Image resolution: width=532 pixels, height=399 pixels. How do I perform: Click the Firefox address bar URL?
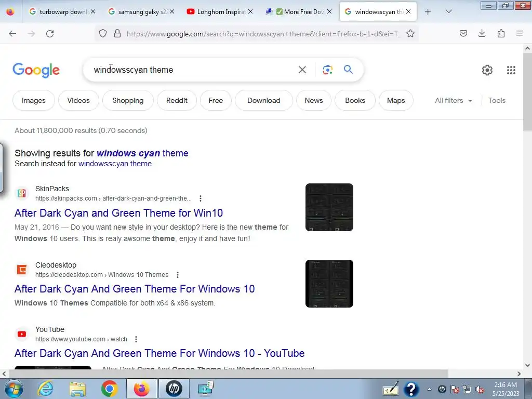tap(263, 34)
